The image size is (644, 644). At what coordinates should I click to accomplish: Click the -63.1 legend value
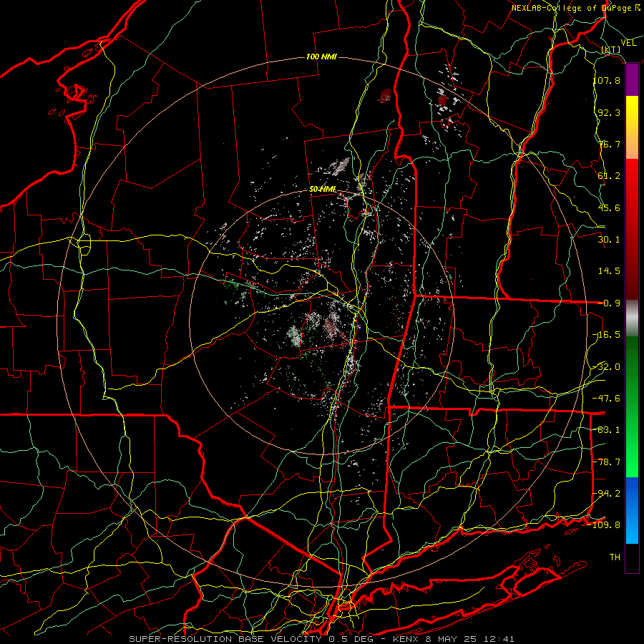[607, 430]
